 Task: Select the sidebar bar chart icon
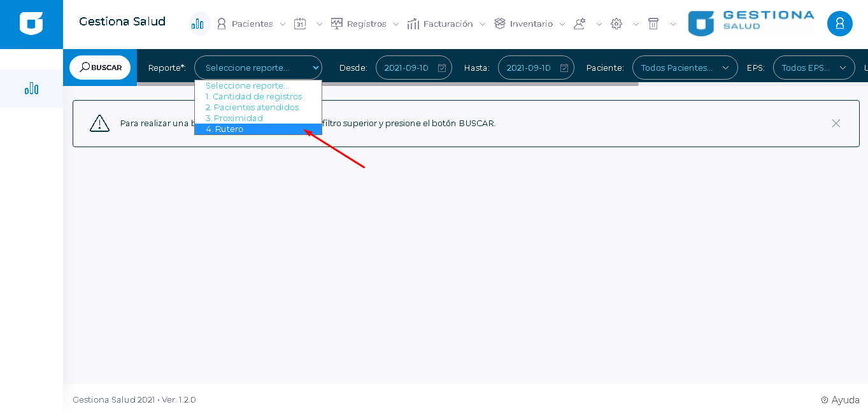[x=31, y=89]
